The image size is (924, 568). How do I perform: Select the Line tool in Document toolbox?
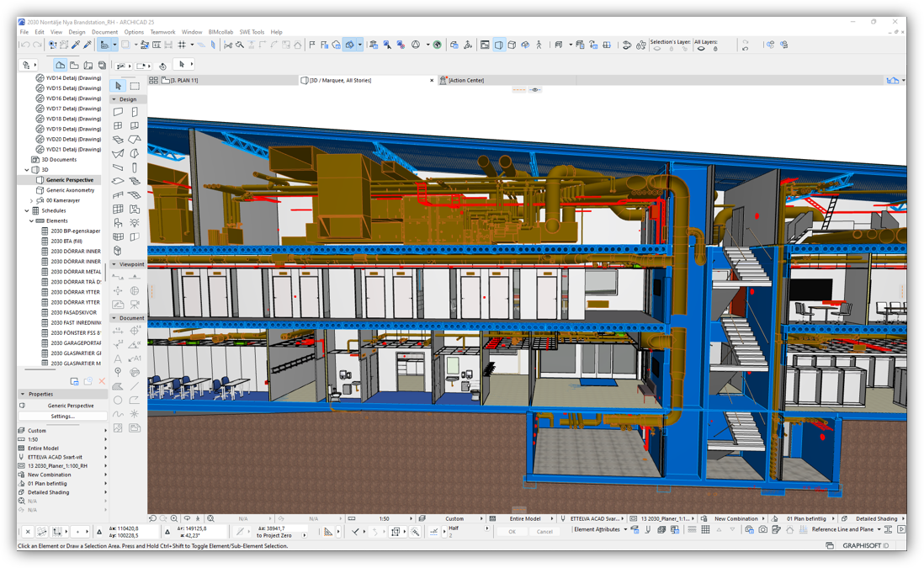point(135,386)
